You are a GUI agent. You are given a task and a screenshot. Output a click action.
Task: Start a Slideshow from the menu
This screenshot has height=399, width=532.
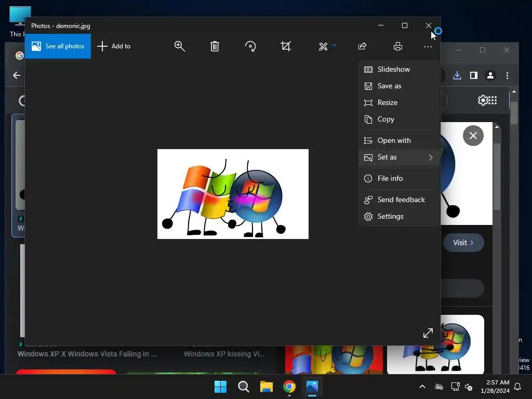pos(398,69)
